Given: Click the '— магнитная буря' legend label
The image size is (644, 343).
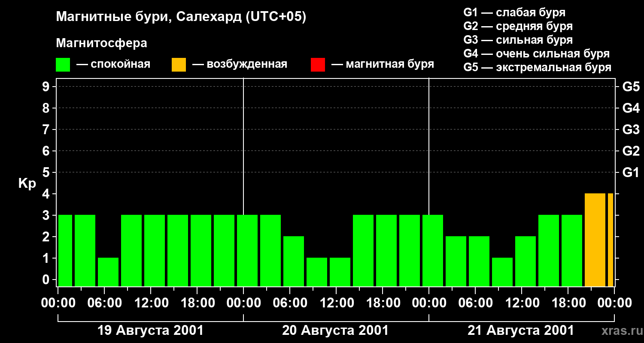Looking at the screenshot, I should [x=383, y=65].
